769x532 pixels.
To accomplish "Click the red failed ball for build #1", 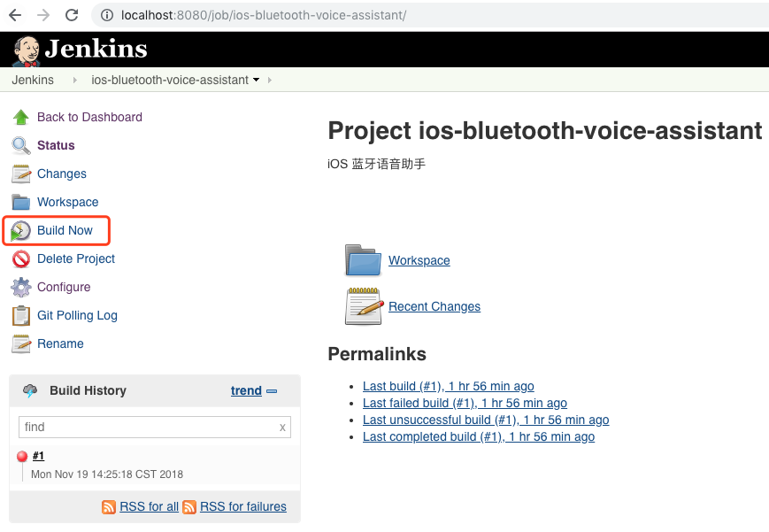I will (x=22, y=457).
